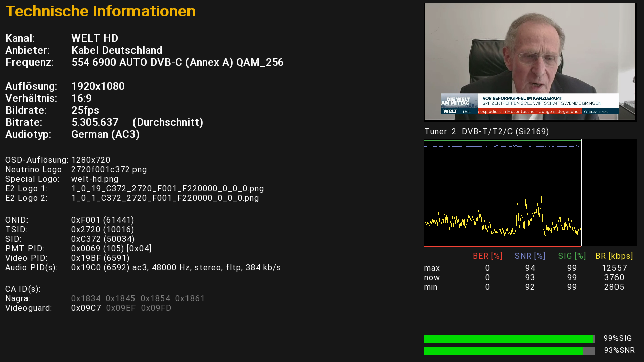Click the frame rate value "25fps"
Screen dimensions: 644x362
(85, 110)
